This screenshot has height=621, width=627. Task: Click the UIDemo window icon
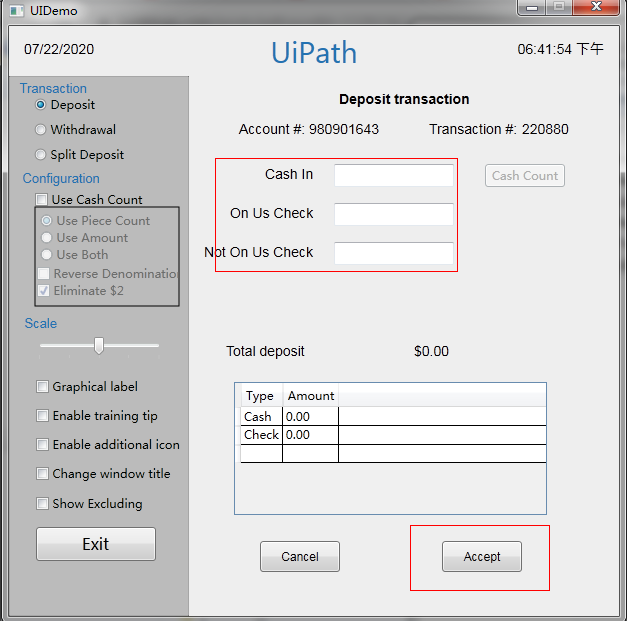click(16, 10)
